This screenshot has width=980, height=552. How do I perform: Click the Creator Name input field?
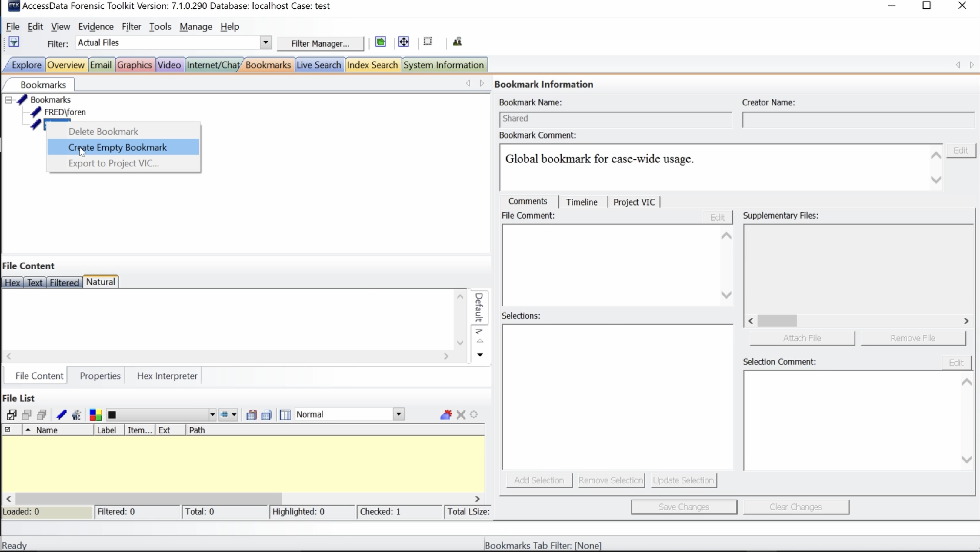[859, 120]
